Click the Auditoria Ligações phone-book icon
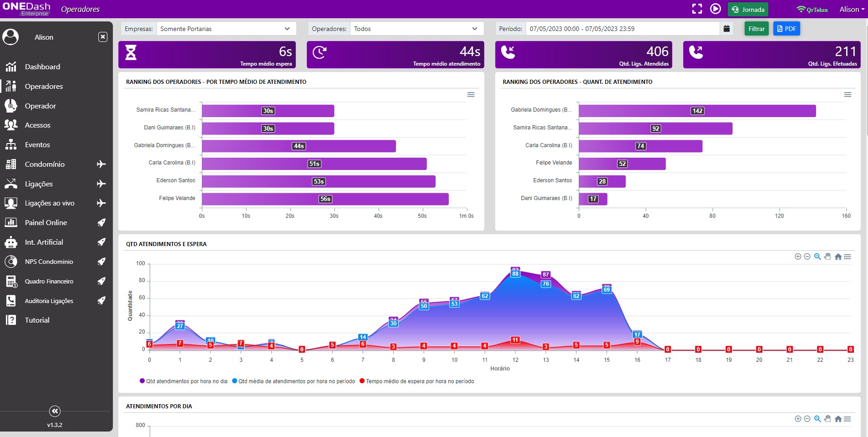The height and width of the screenshot is (437, 868). [x=11, y=301]
